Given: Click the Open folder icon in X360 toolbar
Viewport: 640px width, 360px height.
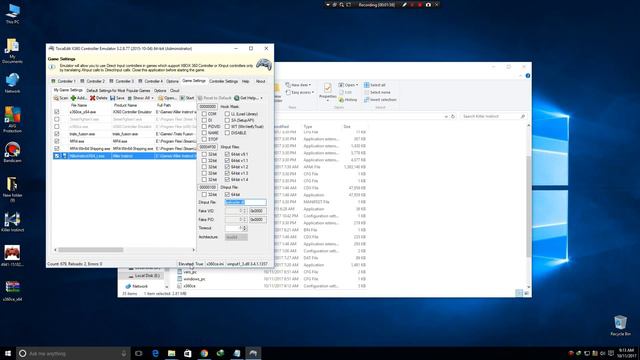Looking at the screenshot, I should coord(160,98).
